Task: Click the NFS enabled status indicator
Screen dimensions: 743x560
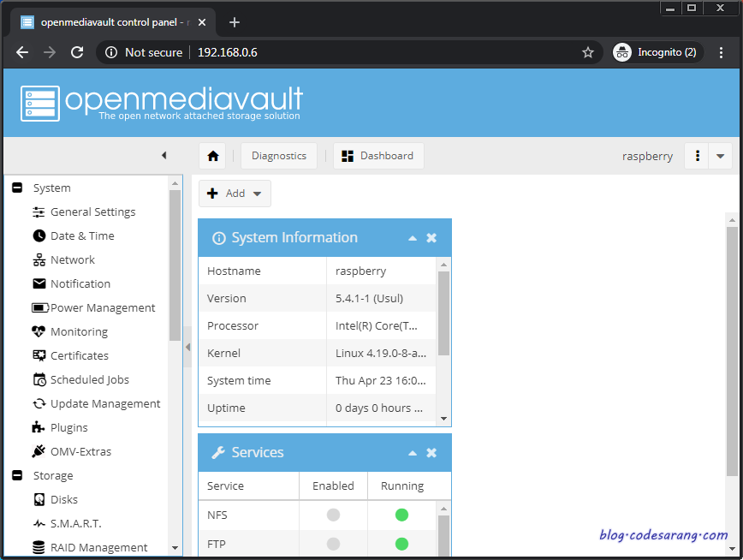Action: 333,515
